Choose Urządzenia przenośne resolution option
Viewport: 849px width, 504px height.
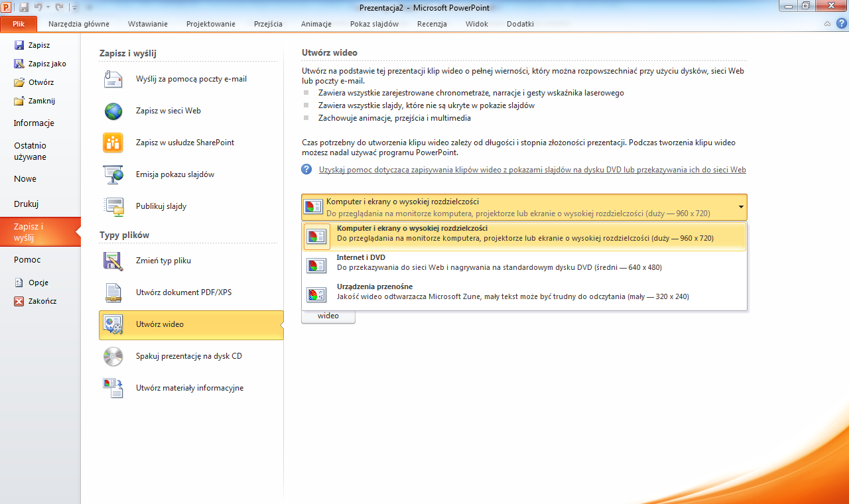(525, 294)
